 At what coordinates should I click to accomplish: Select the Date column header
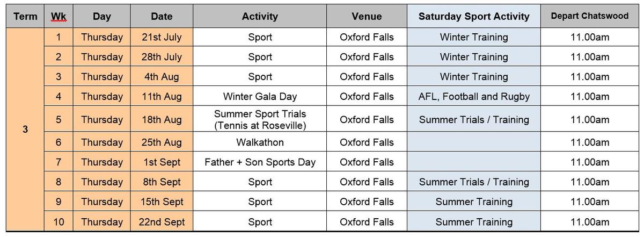tap(162, 16)
